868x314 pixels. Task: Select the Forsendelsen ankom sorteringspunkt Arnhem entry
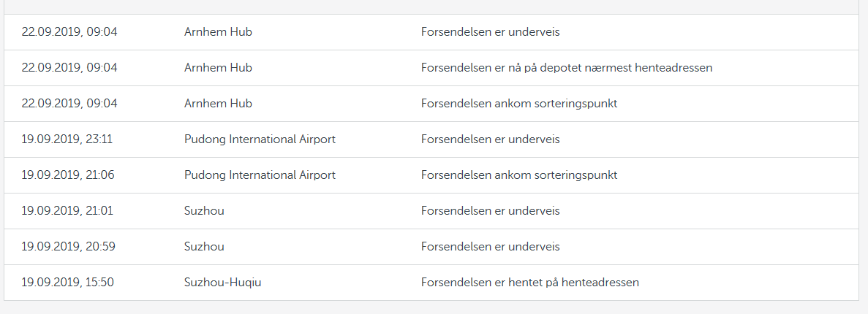[x=518, y=104]
